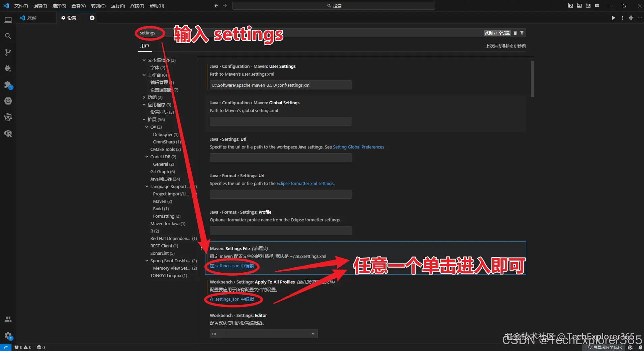
Task: Open the Settings Editor ui dropdown
Action: pyautogui.click(x=263, y=334)
